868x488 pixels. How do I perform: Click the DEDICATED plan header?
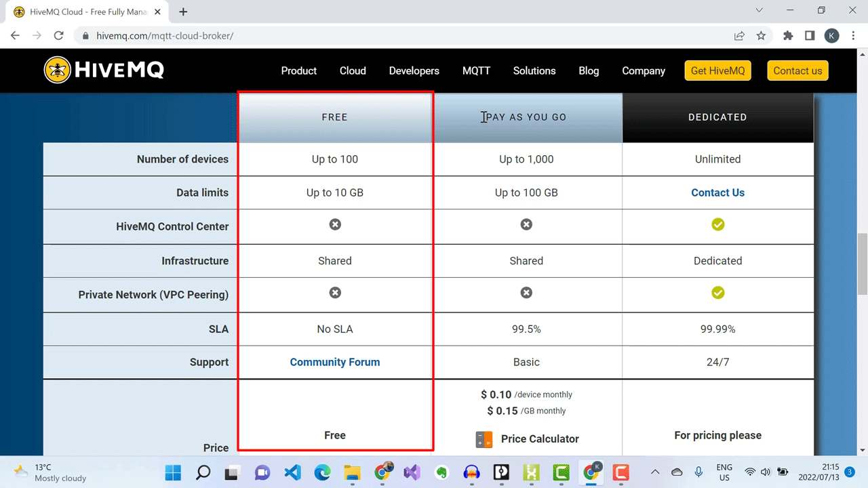pyautogui.click(x=717, y=117)
